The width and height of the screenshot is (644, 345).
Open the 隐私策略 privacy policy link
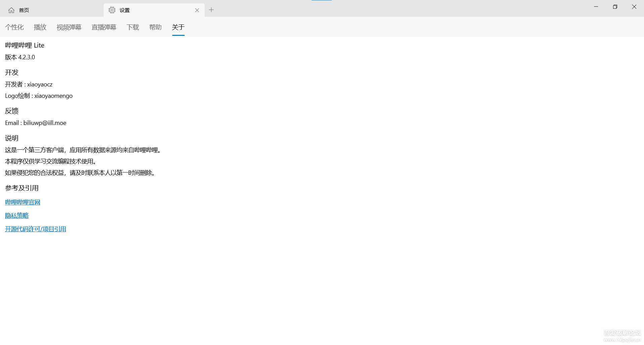point(16,215)
